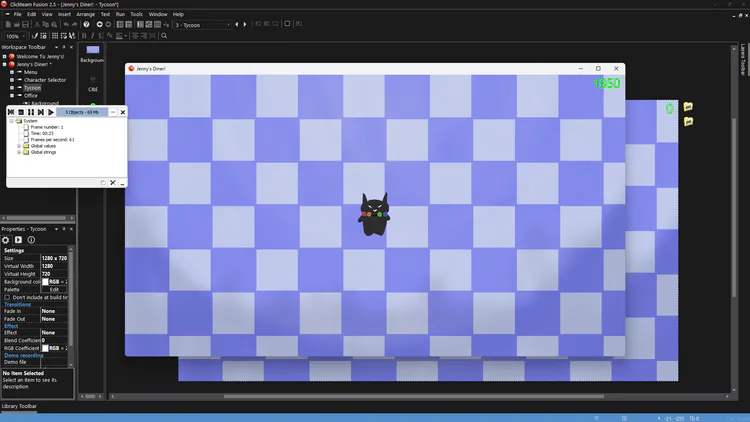Click the Background layer thumbnail in object bar
The image size is (750, 422).
(93, 50)
